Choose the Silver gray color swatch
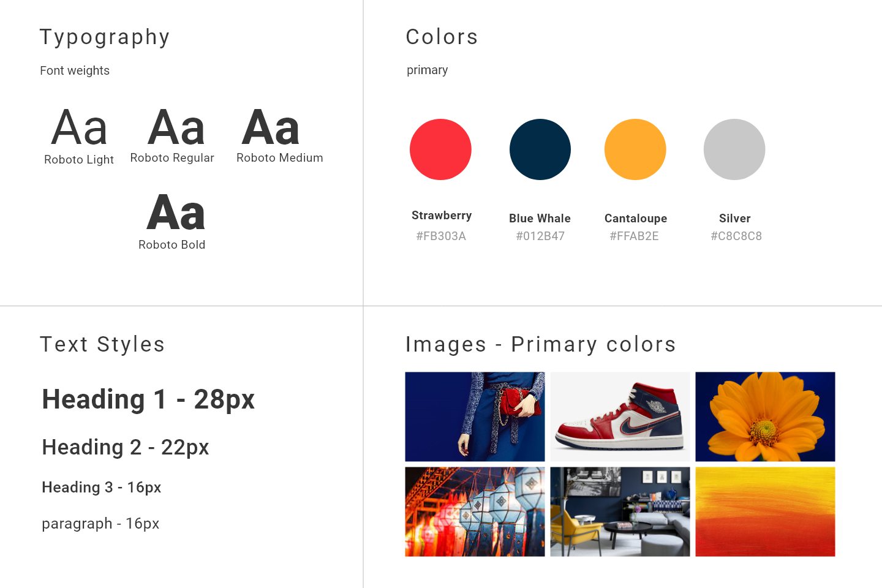This screenshot has height=588, width=882. (x=734, y=149)
